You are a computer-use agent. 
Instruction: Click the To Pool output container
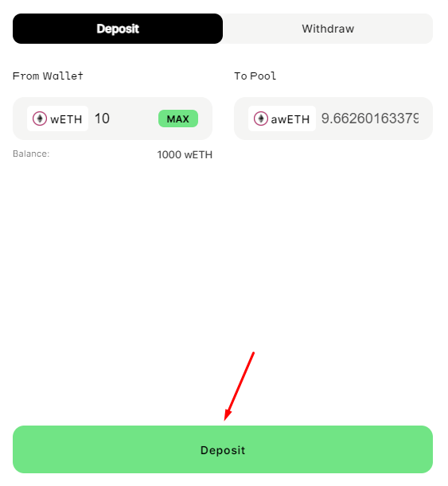(333, 119)
